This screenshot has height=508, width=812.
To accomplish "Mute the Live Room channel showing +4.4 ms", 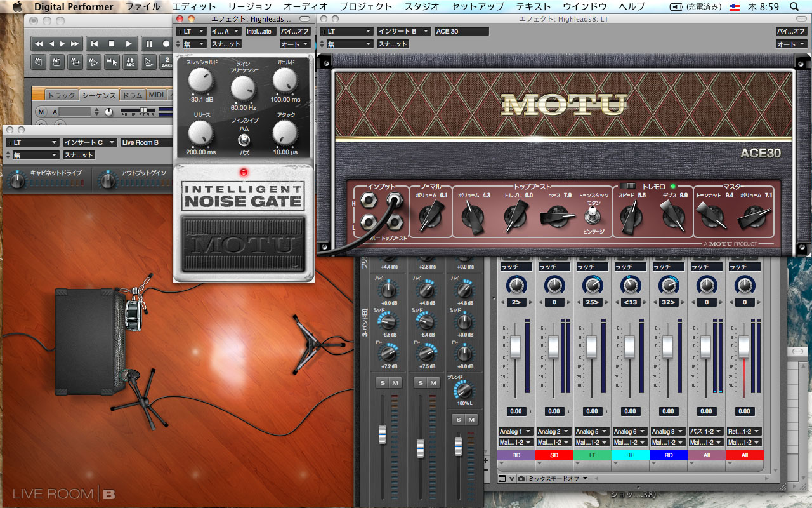I will pos(395,382).
